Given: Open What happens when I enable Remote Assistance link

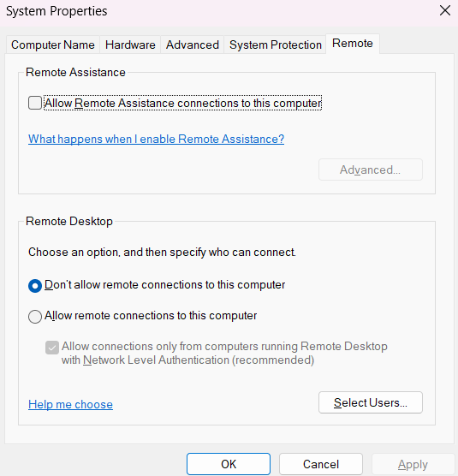Looking at the screenshot, I should coord(157,139).
